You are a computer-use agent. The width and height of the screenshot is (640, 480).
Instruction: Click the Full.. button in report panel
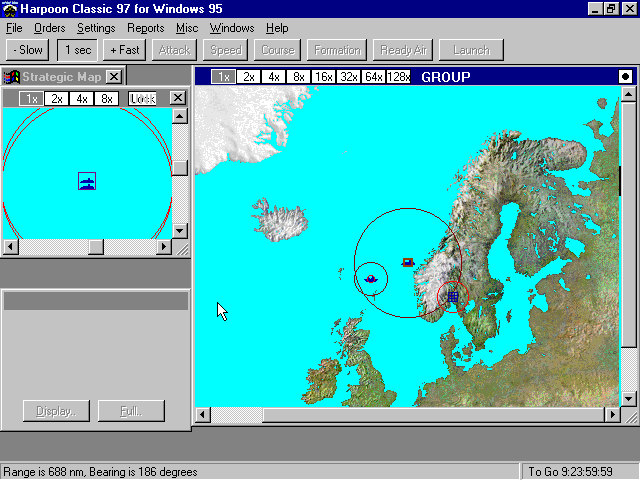pos(131,411)
